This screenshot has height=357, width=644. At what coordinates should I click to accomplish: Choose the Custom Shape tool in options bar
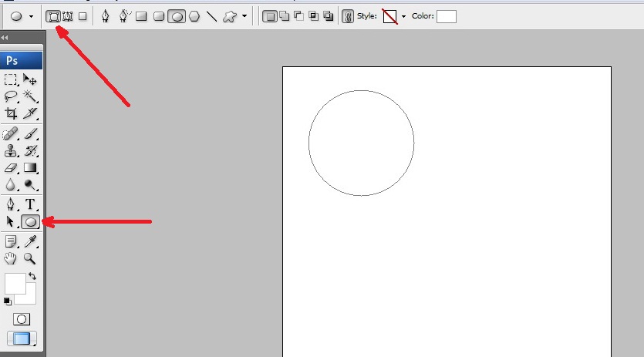pyautogui.click(x=230, y=16)
